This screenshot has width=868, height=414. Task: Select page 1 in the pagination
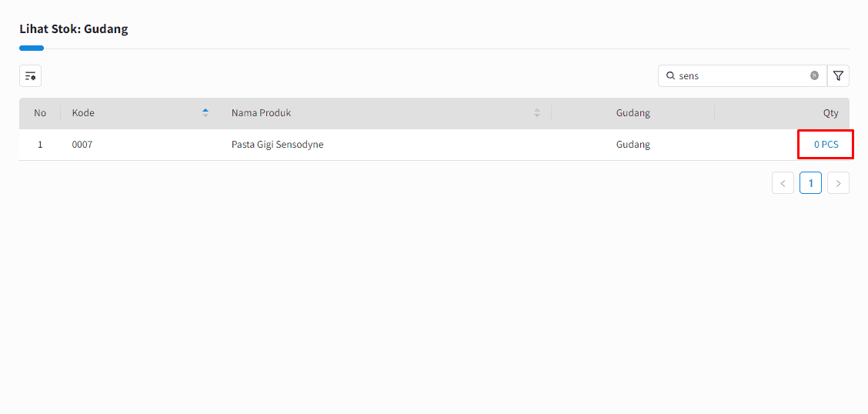[x=810, y=183]
